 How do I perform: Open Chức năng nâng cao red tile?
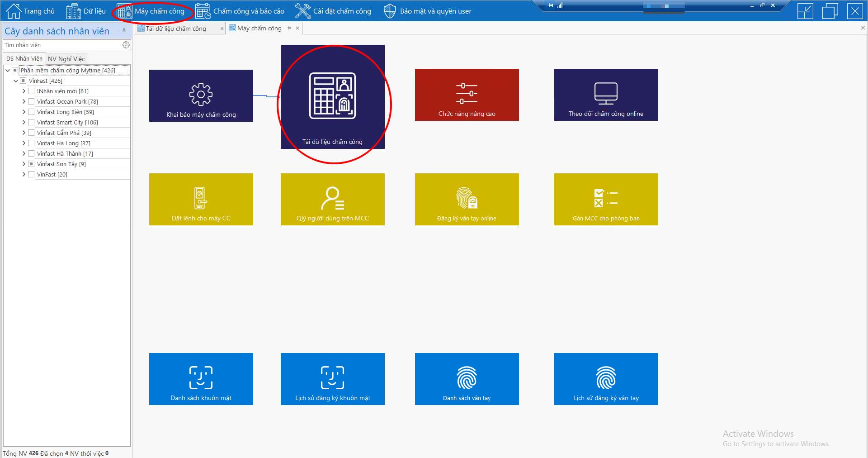[467, 95]
